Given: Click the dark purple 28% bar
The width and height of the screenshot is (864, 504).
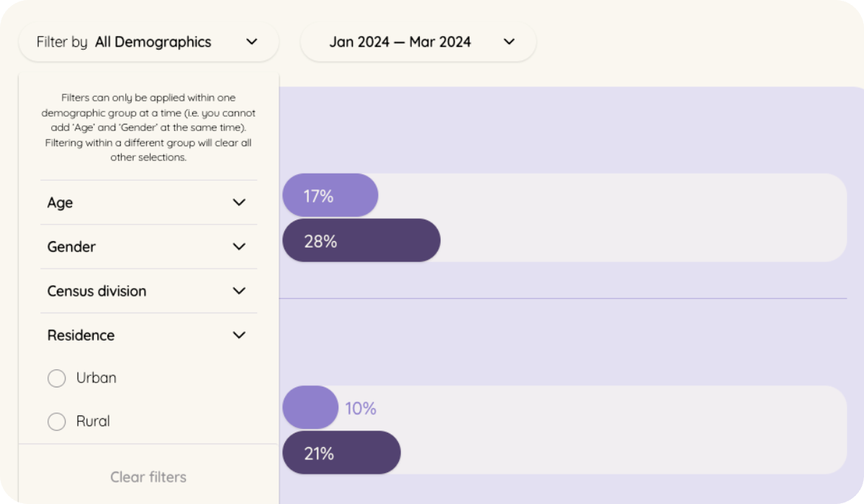Looking at the screenshot, I should 361,240.
